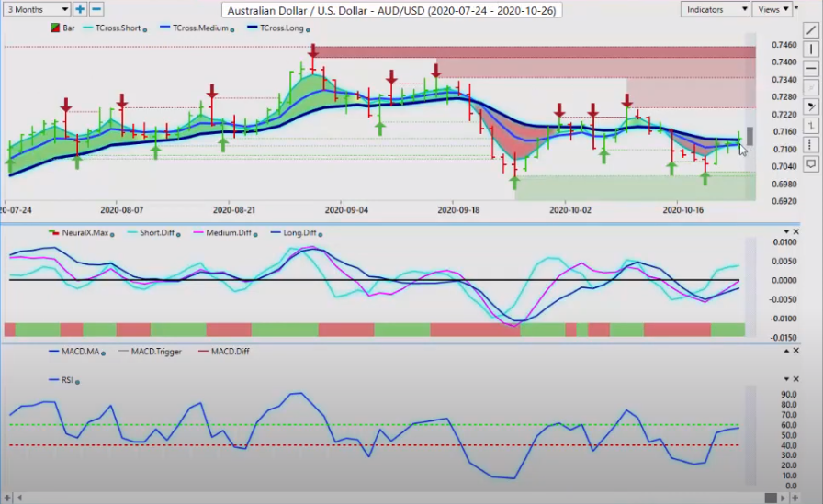Click the -0.0150 diff axis label
Viewport: 823px width, 504px height.
[x=784, y=338]
